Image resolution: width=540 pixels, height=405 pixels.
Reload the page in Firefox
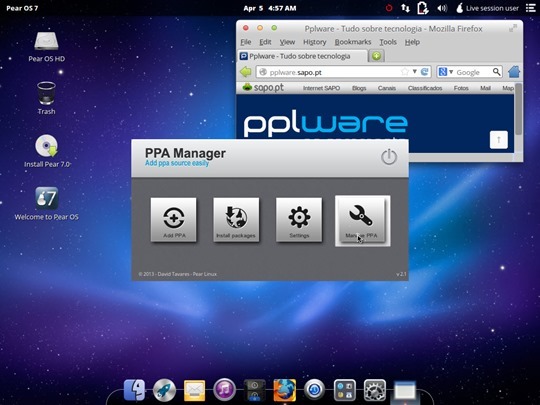[425, 72]
